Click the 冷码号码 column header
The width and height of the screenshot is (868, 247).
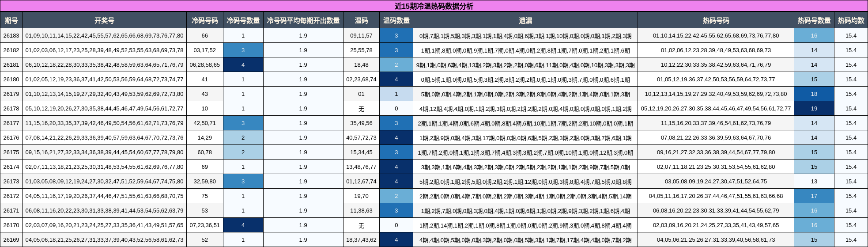pyautogui.click(x=204, y=20)
